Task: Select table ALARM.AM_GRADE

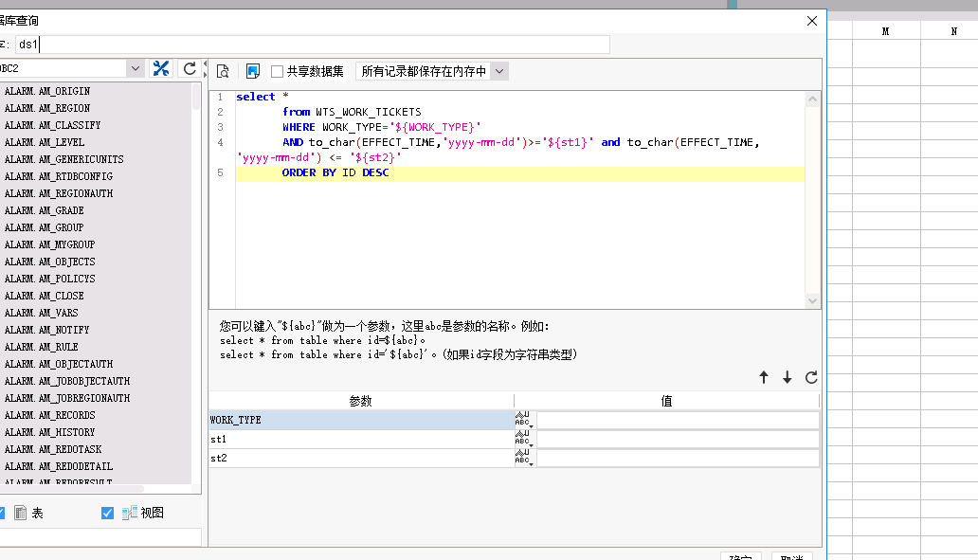Action: (45, 210)
